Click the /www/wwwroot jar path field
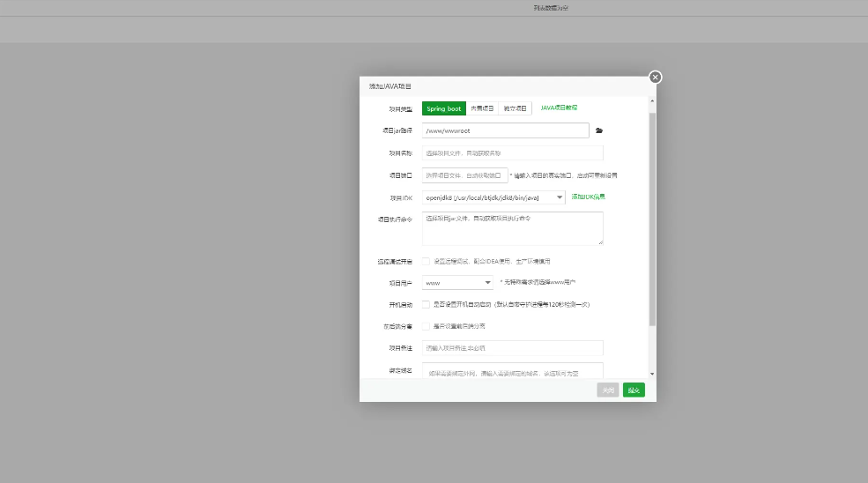 [x=505, y=130]
